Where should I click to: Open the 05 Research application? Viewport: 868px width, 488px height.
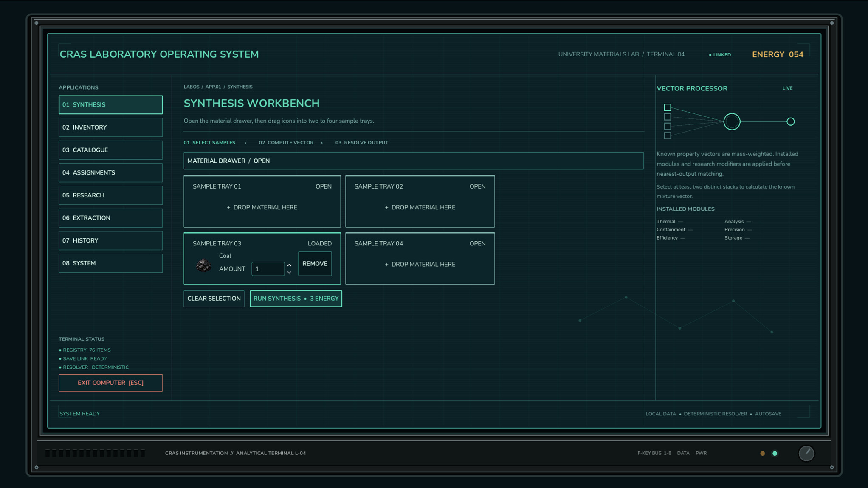(110, 195)
